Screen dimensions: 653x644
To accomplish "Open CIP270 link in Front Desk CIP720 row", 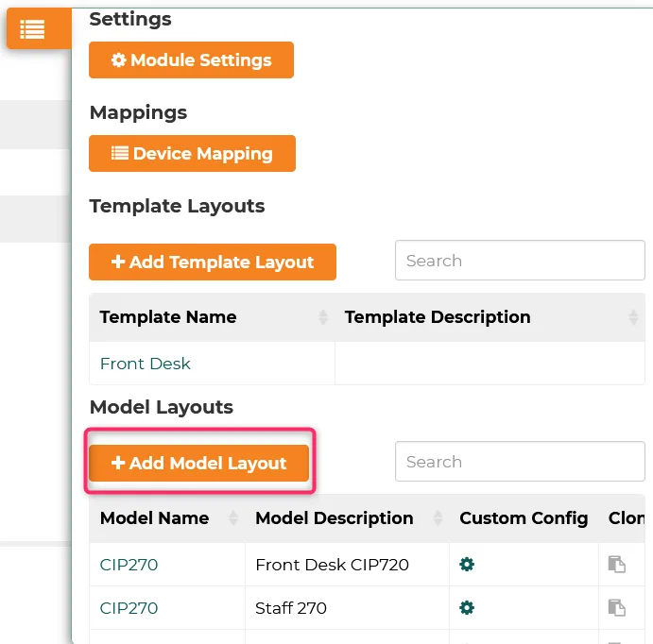I will coord(129,565).
